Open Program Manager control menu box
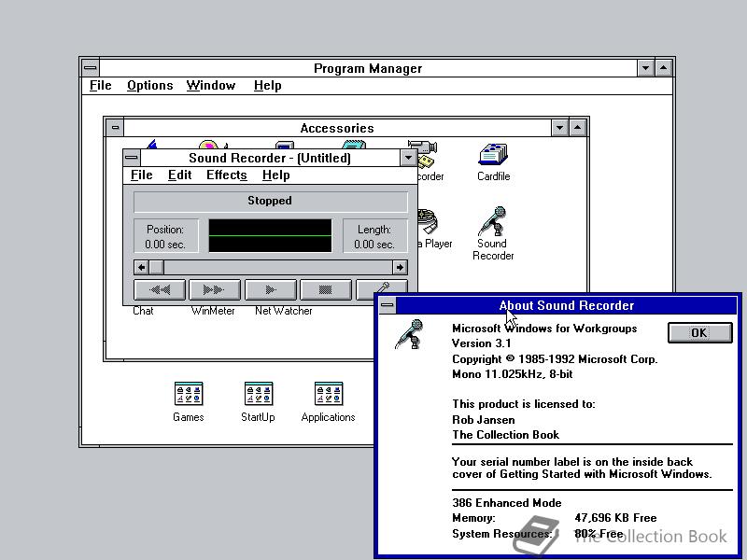This screenshot has width=747, height=560. point(90,67)
